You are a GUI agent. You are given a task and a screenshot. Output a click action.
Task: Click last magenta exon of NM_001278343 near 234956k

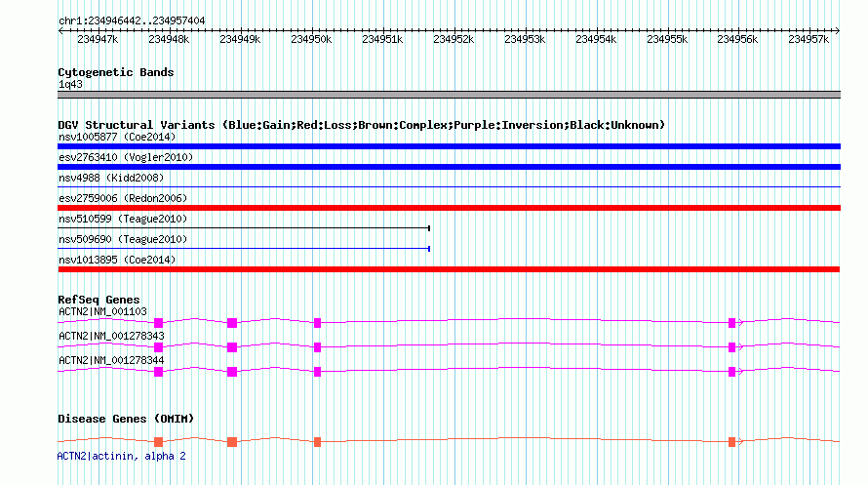731,347
